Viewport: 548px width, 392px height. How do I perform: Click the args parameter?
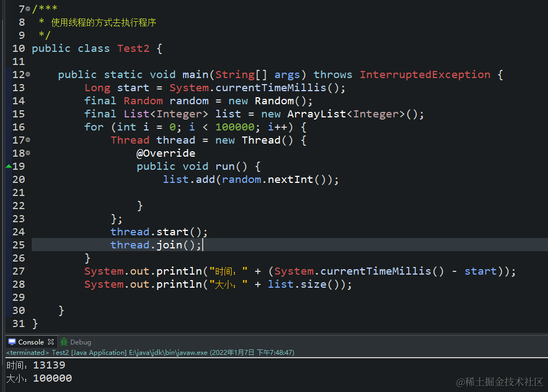click(x=287, y=74)
